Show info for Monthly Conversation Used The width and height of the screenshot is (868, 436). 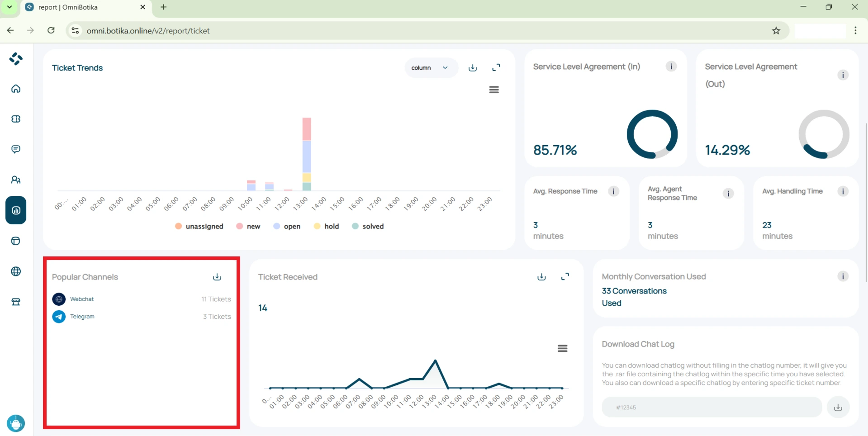coord(843,276)
